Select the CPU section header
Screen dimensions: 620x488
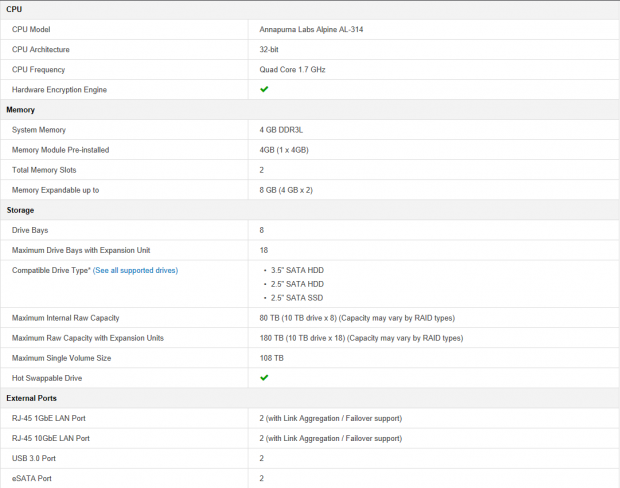click(x=14, y=9)
